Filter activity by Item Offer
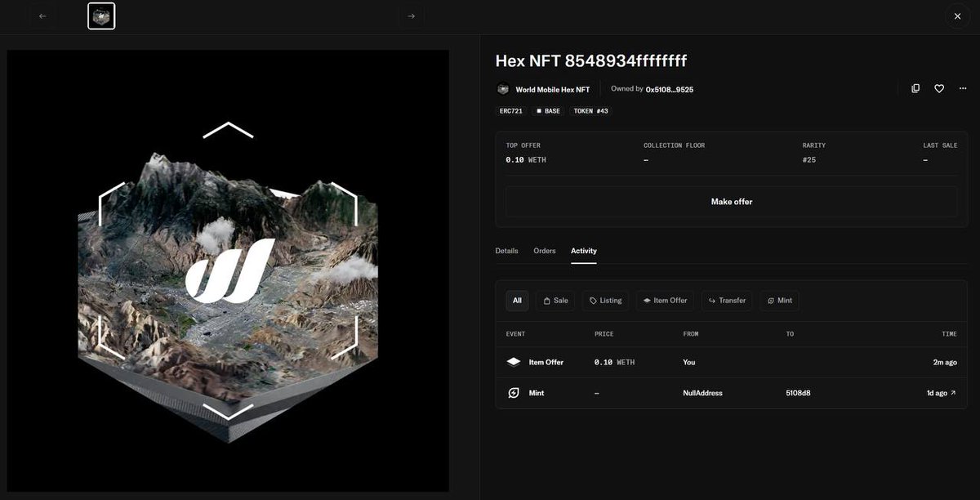This screenshot has width=980, height=500. click(666, 301)
